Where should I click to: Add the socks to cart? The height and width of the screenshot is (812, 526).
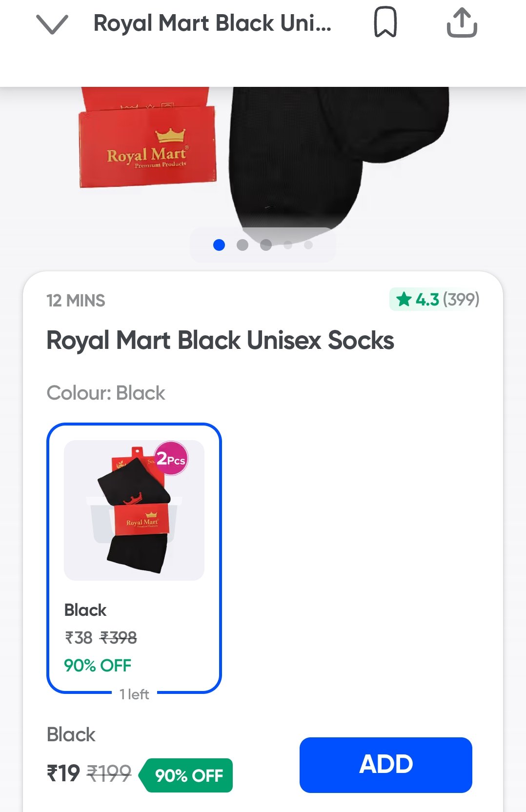point(385,765)
